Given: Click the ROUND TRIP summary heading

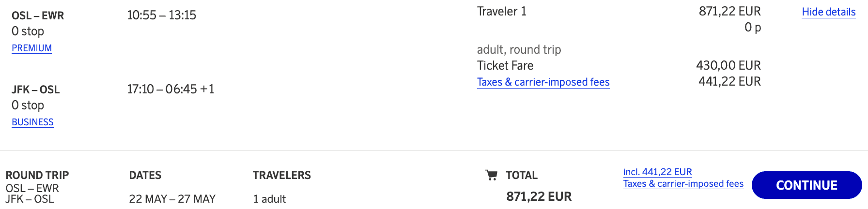Looking at the screenshot, I should pyautogui.click(x=37, y=175).
